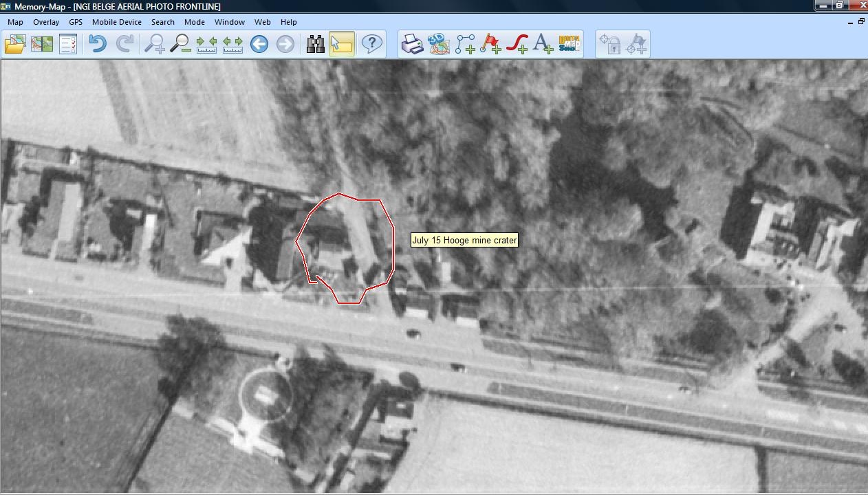
Task: Open the GPS menu
Action: click(76, 22)
